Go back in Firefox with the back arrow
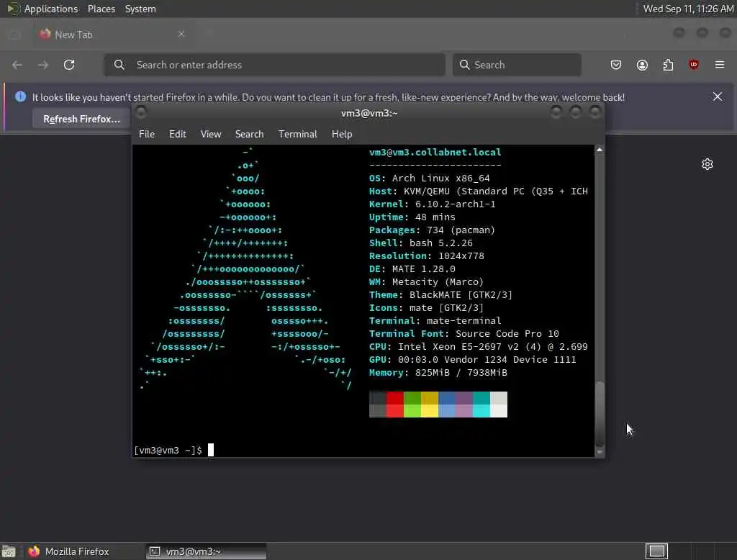The image size is (737, 560). 17,65
